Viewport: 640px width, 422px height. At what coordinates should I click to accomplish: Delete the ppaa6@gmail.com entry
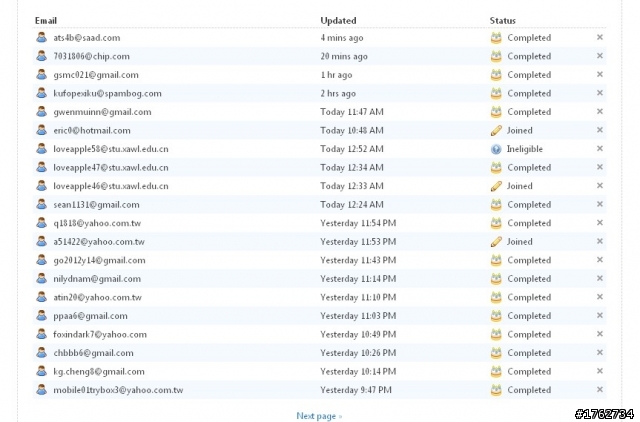[x=600, y=315]
